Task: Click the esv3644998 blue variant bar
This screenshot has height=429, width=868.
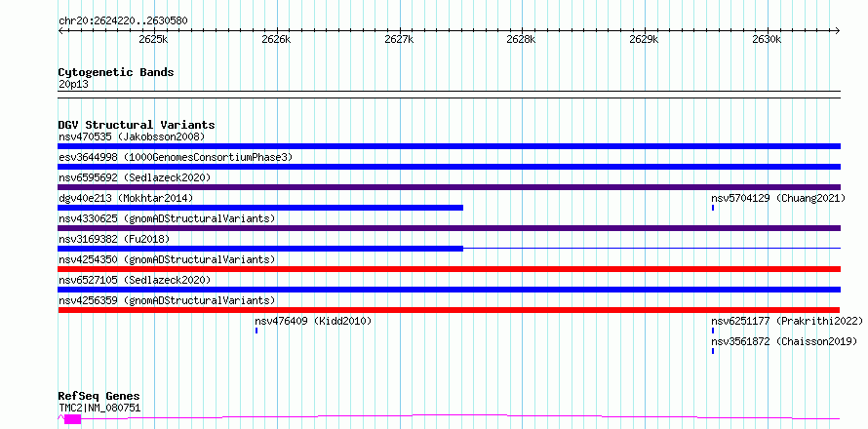Action: tap(450, 167)
